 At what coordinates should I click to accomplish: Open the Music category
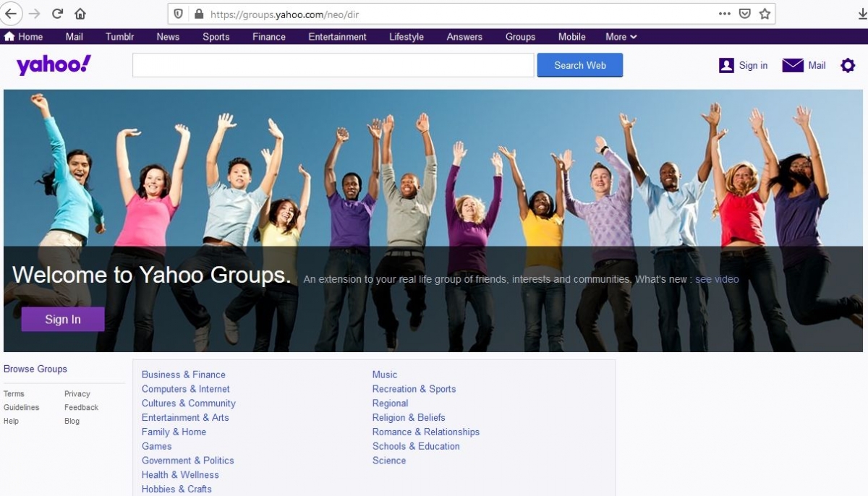click(x=385, y=375)
